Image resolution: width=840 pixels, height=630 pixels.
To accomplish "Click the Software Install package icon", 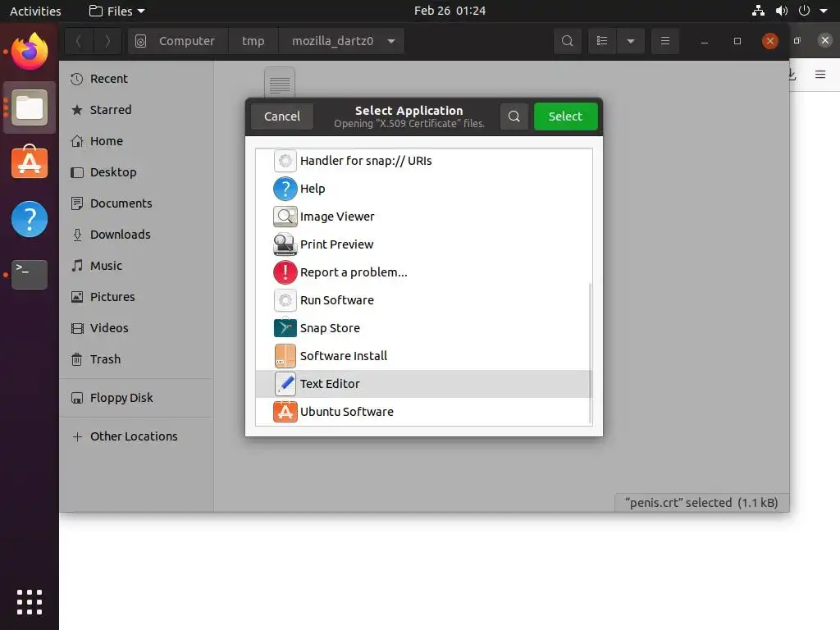I will (x=285, y=356).
